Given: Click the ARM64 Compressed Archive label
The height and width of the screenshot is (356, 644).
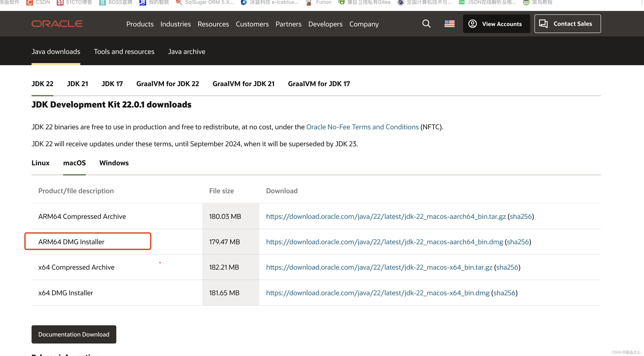Looking at the screenshot, I should [x=82, y=216].
